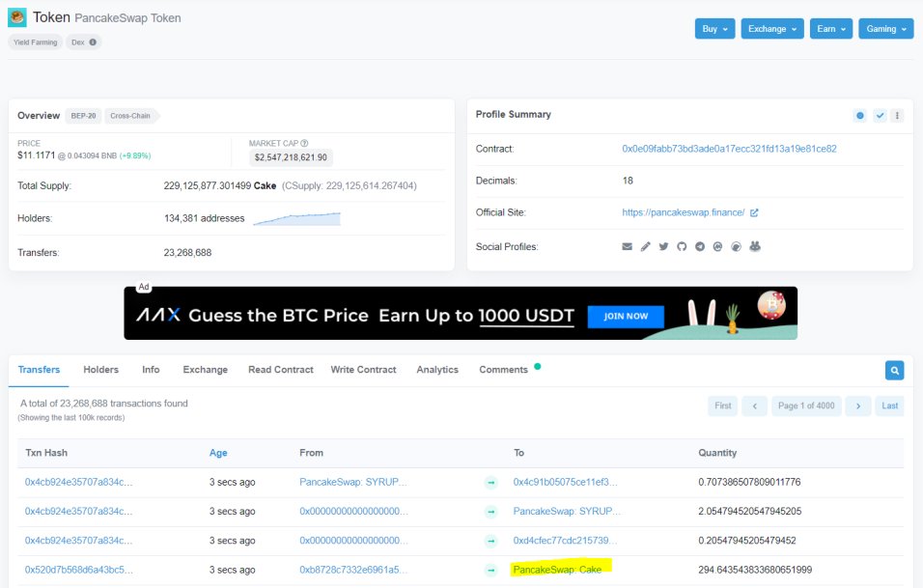Expand the Gaming dropdown
The height and width of the screenshot is (588, 923).
click(886, 29)
